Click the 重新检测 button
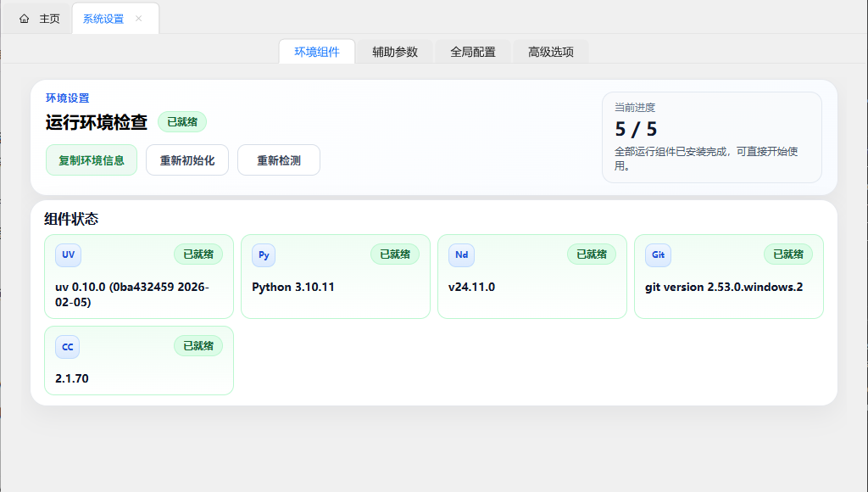 pyautogui.click(x=278, y=159)
